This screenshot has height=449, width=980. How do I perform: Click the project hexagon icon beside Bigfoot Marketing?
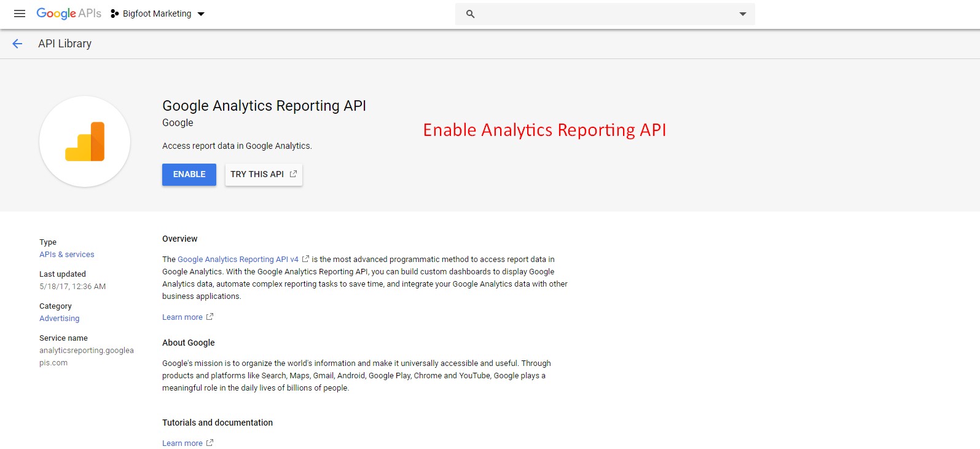point(114,14)
